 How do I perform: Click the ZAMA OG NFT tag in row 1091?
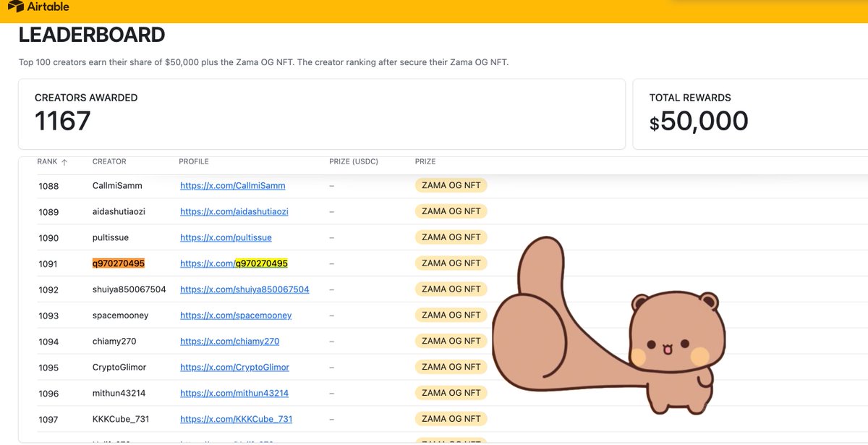451,263
